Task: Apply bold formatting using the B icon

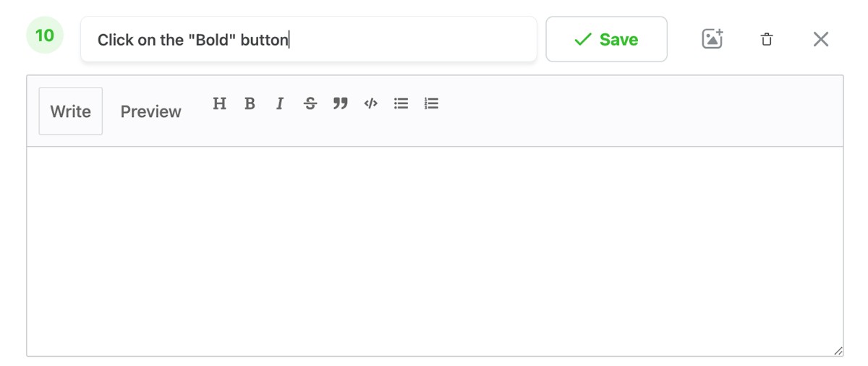Action: 250,103
